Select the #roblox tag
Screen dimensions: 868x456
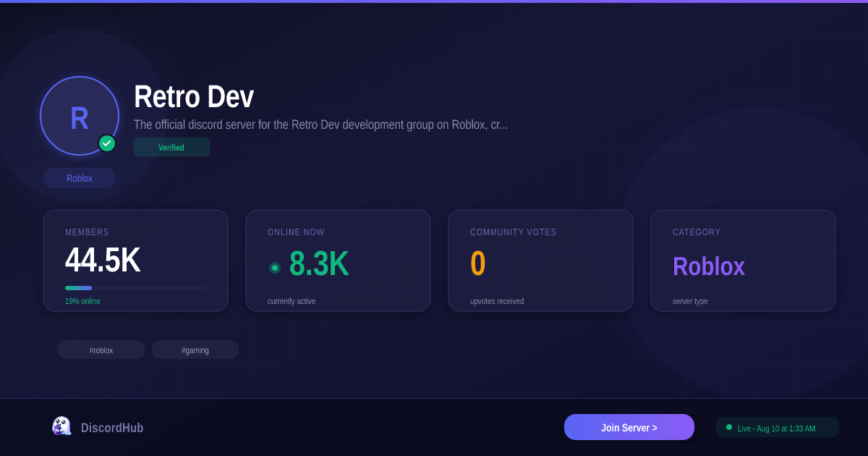click(101, 350)
